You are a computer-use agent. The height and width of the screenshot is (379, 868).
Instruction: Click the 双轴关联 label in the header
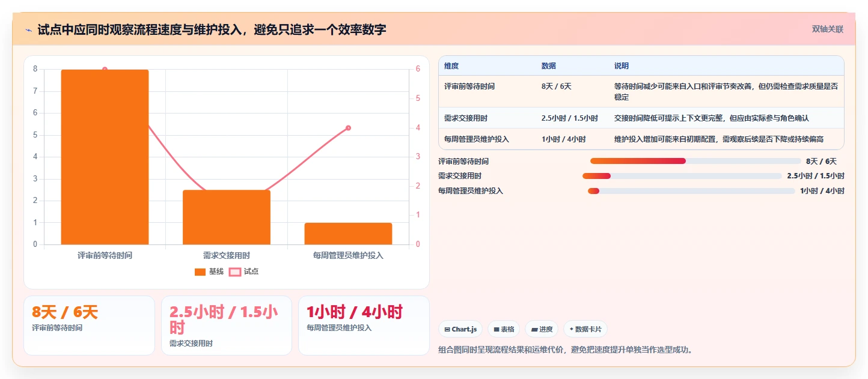(x=828, y=29)
